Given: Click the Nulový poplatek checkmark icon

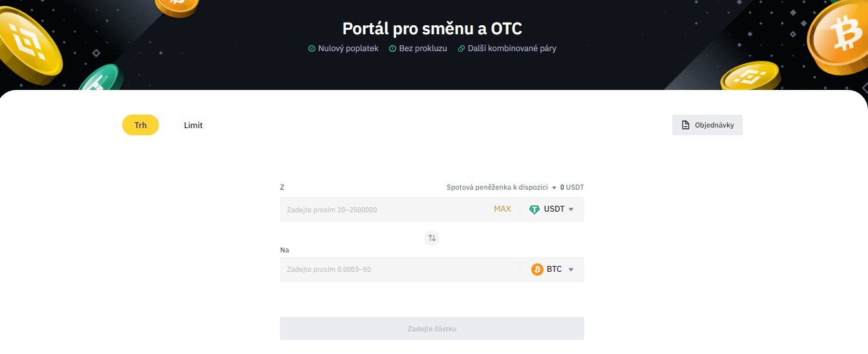Looking at the screenshot, I should click(312, 49).
